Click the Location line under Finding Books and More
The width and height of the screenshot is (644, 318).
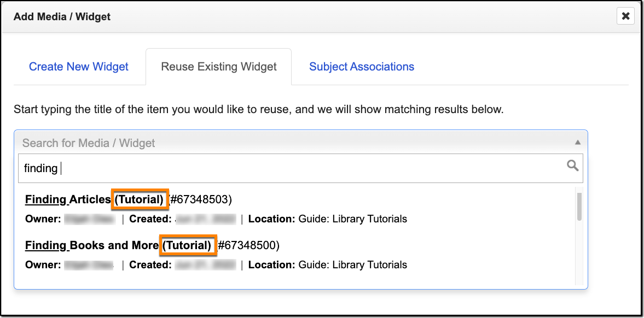tap(327, 265)
